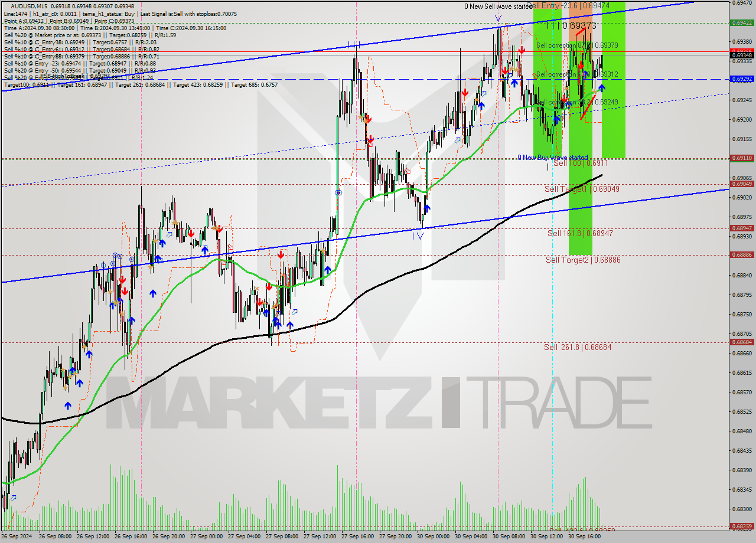Click the 0.68750 price axis value

(742, 315)
